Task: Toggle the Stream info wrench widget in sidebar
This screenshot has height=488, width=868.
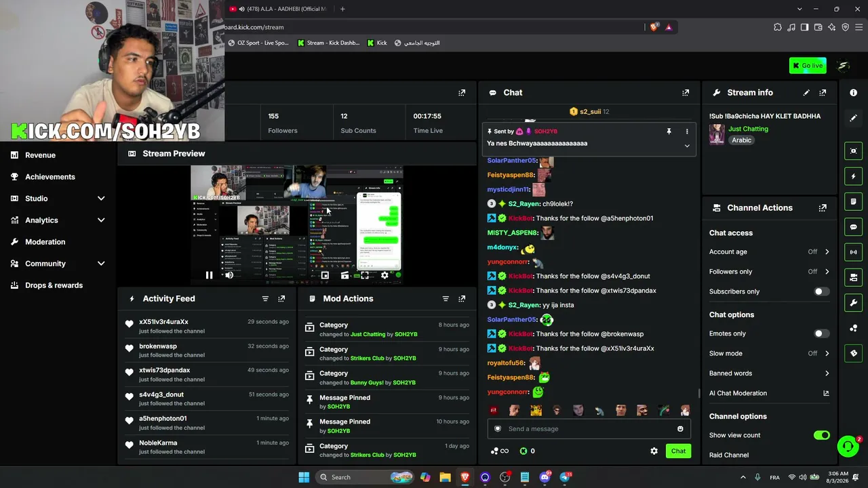Action: pyautogui.click(x=853, y=302)
